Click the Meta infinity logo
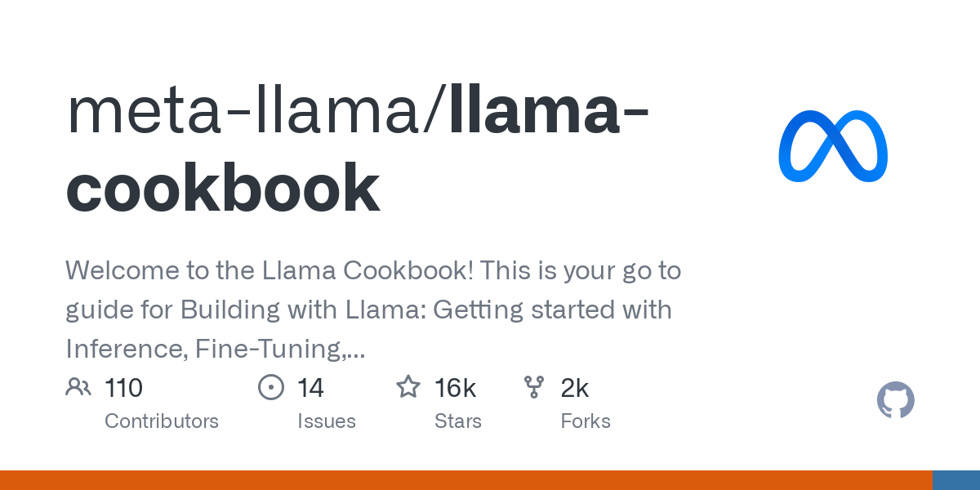The height and width of the screenshot is (490, 980). pyautogui.click(x=833, y=146)
